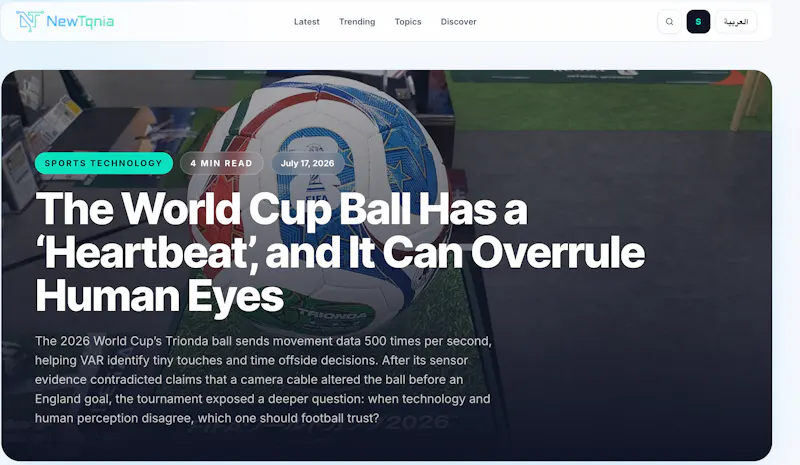Open the Topics menu item

[x=408, y=22]
